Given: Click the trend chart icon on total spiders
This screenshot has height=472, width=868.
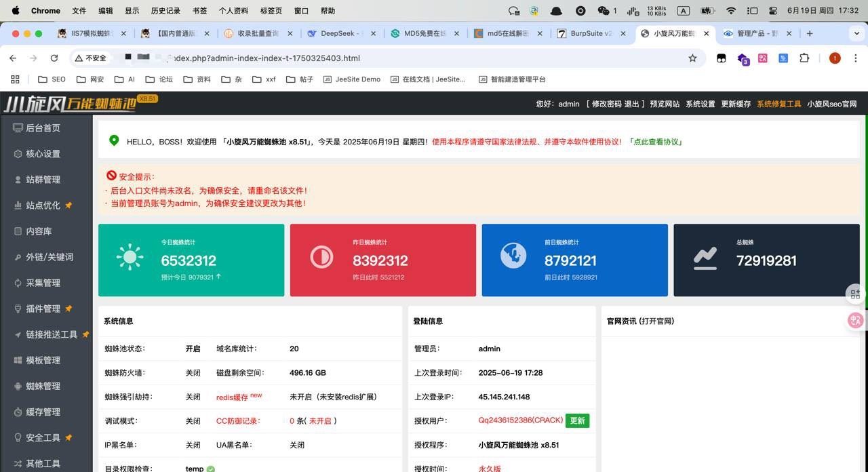Looking at the screenshot, I should tap(705, 258).
